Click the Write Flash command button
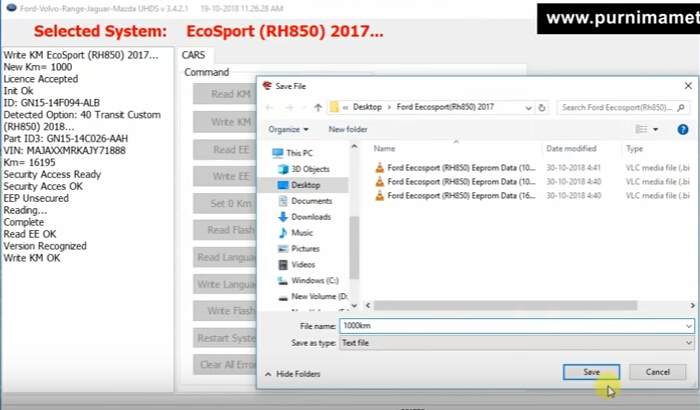Image resolution: width=700 pixels, height=410 pixels. point(225,311)
